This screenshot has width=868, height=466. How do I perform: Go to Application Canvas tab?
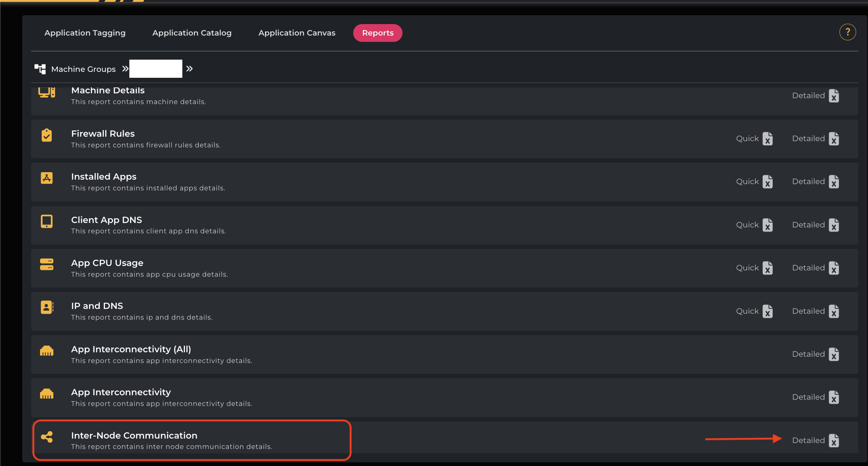point(296,33)
